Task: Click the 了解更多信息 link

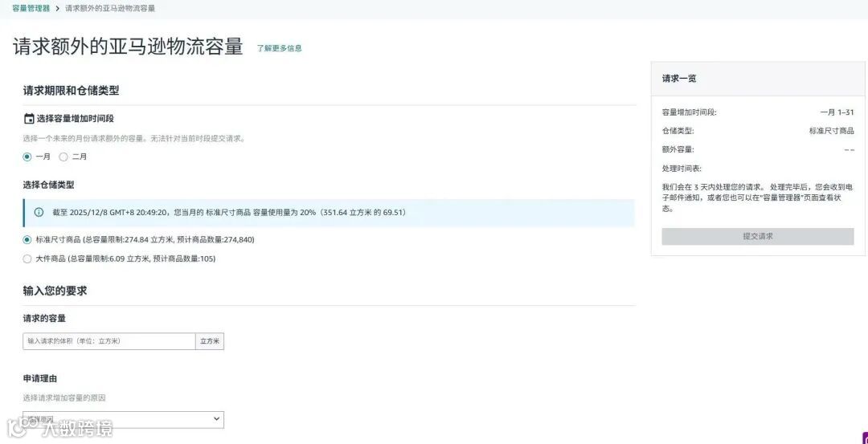Action: point(279,48)
